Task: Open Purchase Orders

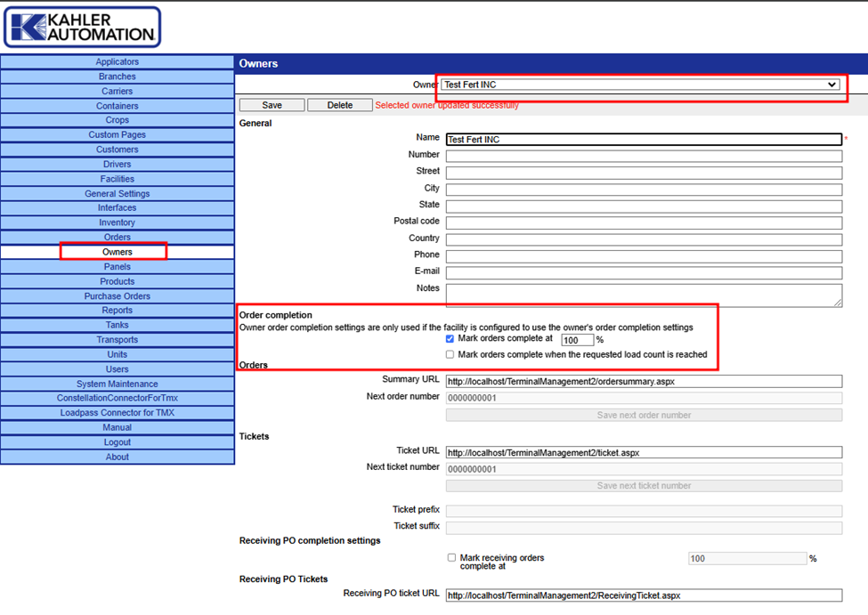Action: click(117, 296)
